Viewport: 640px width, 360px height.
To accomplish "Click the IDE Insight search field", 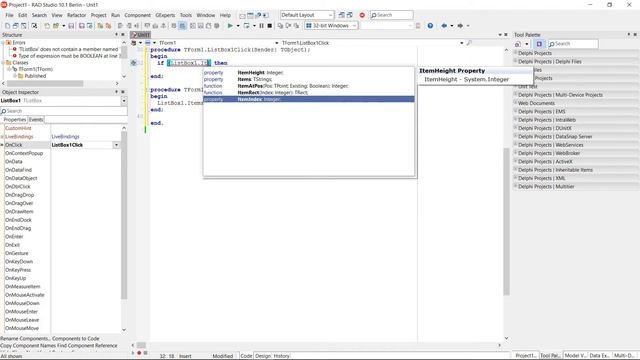I will (391, 15).
